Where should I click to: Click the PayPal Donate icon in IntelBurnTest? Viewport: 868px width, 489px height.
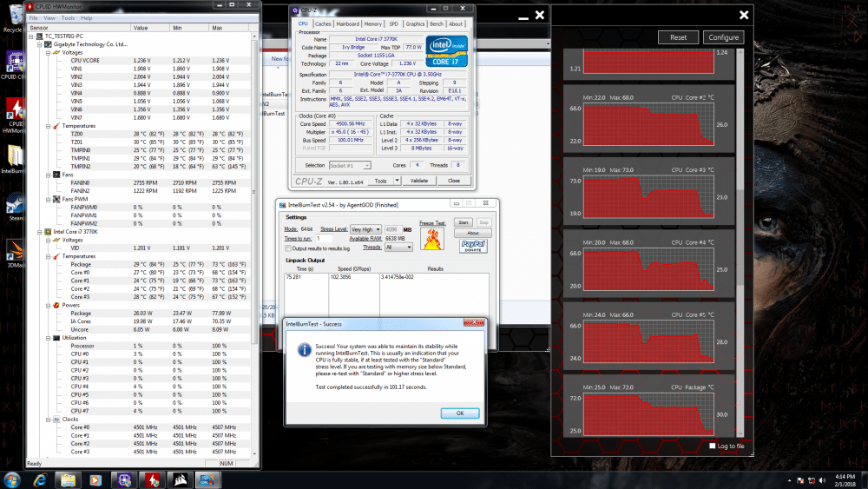(473, 247)
